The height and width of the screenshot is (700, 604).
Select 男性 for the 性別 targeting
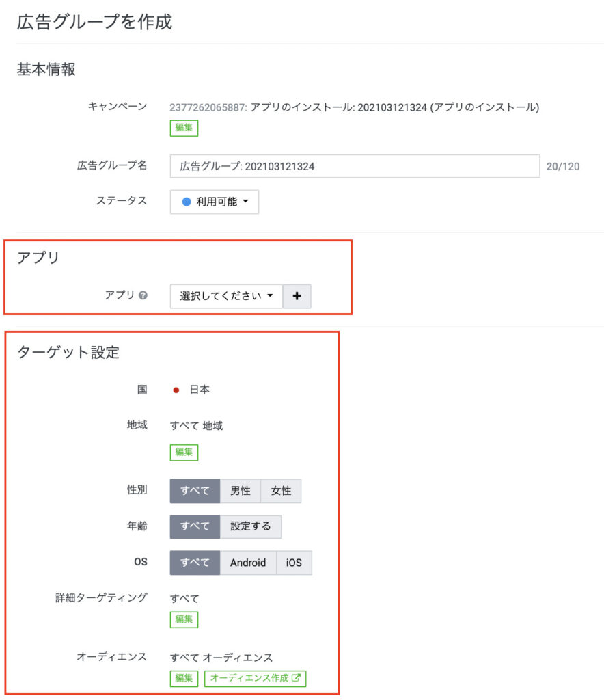241,490
